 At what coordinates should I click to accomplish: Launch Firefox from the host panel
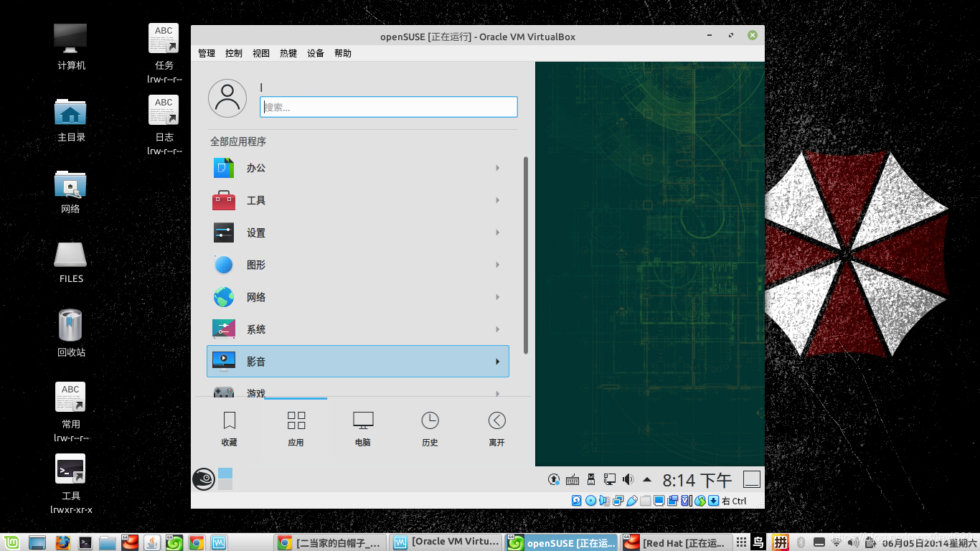(x=62, y=543)
